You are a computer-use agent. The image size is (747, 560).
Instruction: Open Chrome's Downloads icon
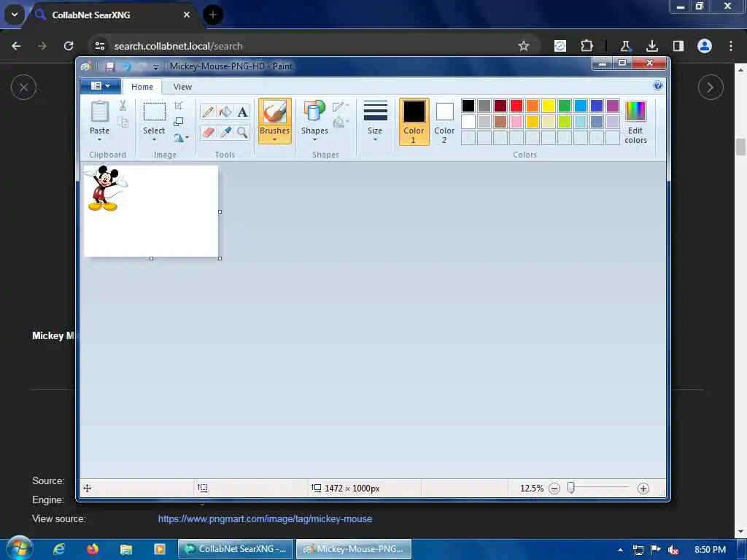coord(652,46)
